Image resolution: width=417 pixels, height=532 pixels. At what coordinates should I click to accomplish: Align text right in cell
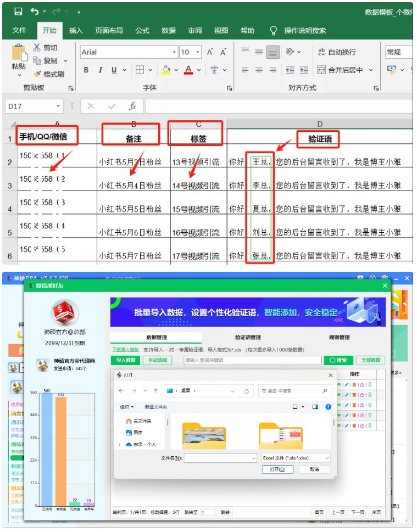(x=273, y=70)
